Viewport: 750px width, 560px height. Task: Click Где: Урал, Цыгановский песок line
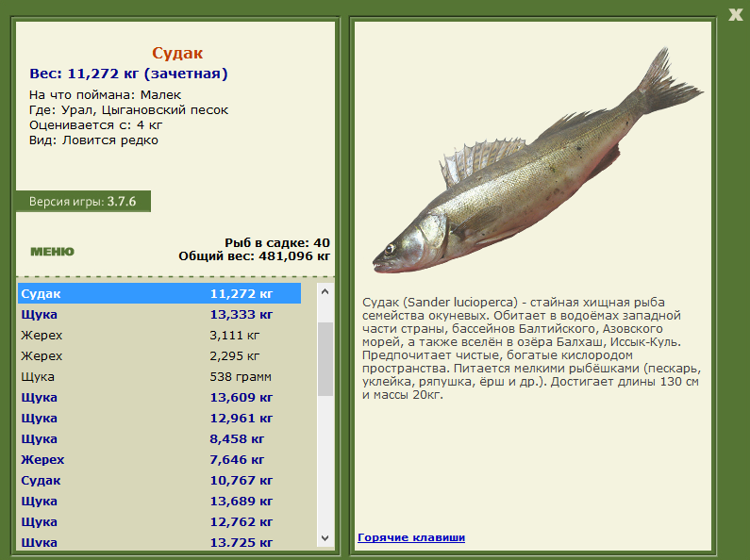pos(128,110)
